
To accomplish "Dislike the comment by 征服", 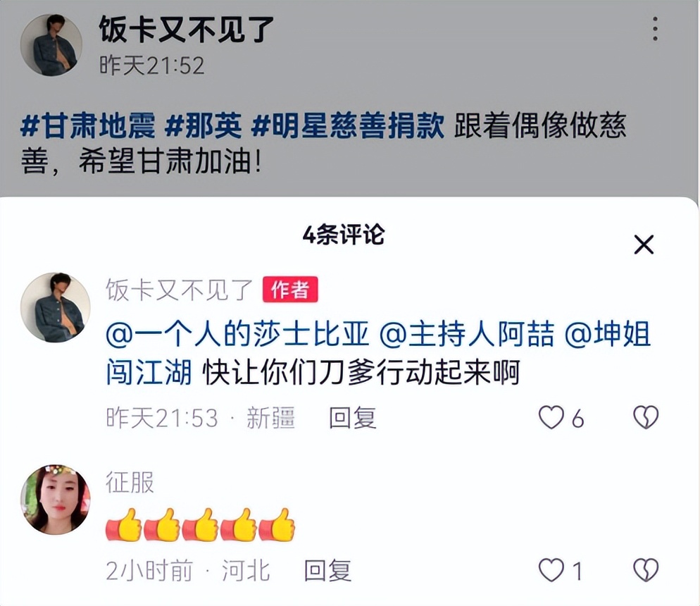I will (646, 570).
